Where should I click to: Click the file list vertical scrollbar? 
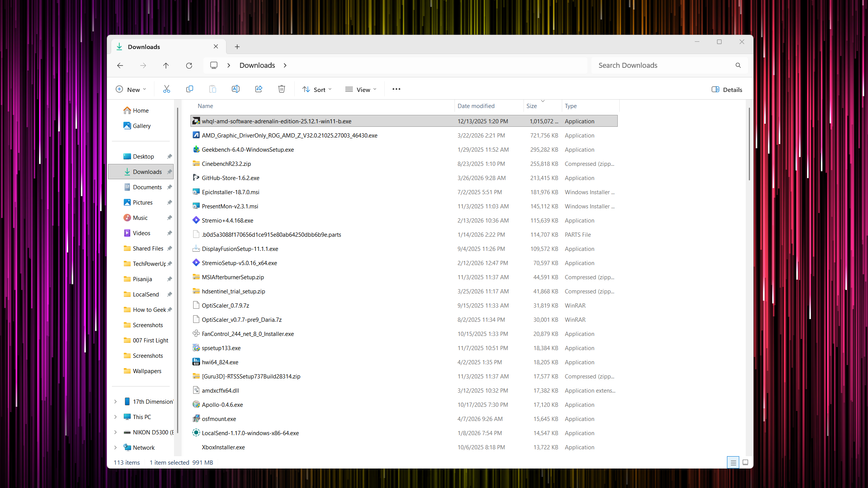(x=749, y=143)
